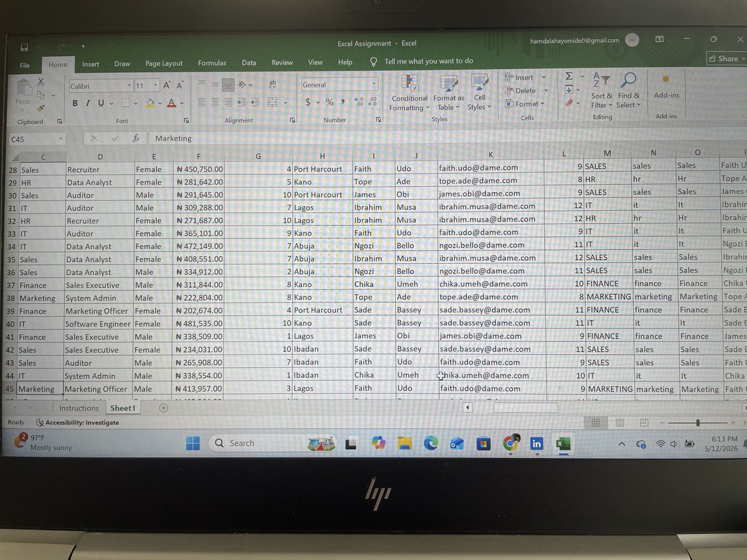
Task: Open the Fill Color dropdown arrow
Action: tap(161, 103)
